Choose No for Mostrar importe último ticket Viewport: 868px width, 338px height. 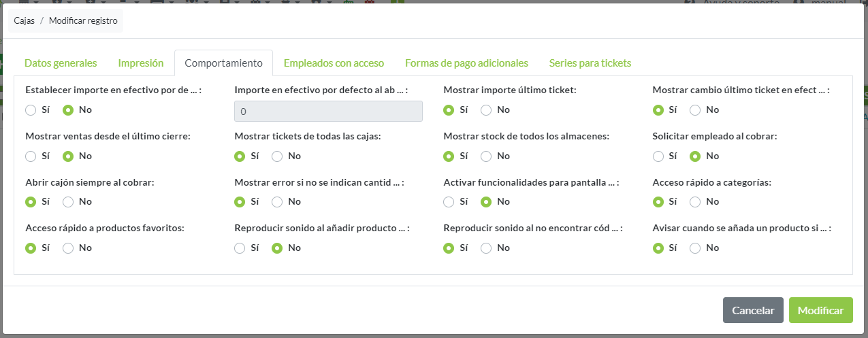click(x=486, y=110)
